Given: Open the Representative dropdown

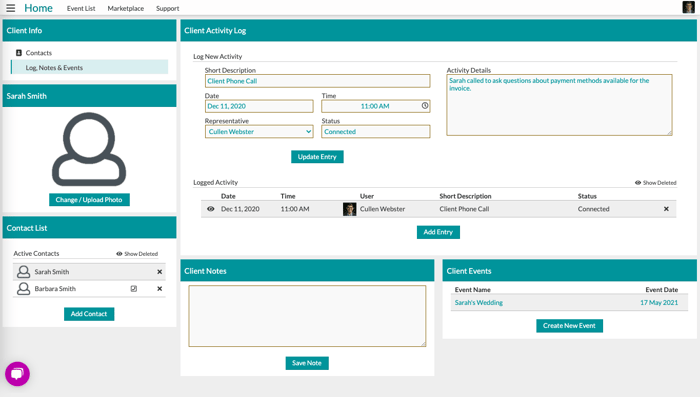Looking at the screenshot, I should pos(259,131).
